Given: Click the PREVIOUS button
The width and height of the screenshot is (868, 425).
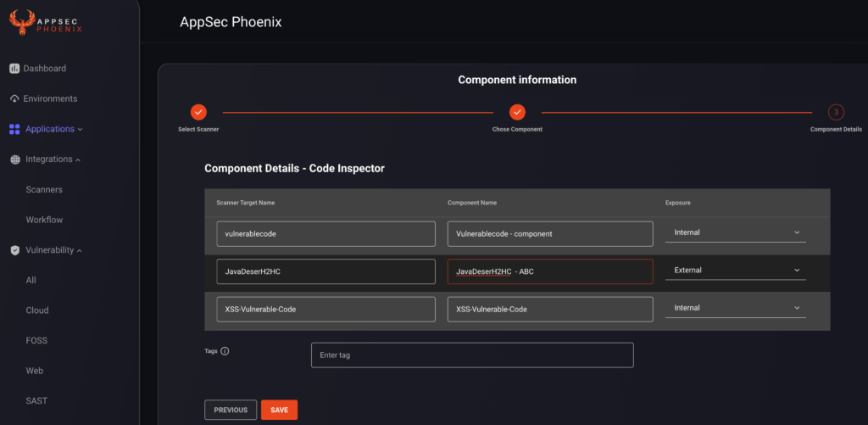Looking at the screenshot, I should tap(231, 410).
